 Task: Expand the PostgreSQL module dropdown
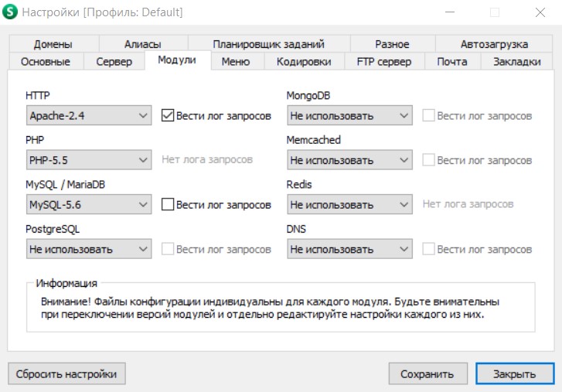click(88, 249)
